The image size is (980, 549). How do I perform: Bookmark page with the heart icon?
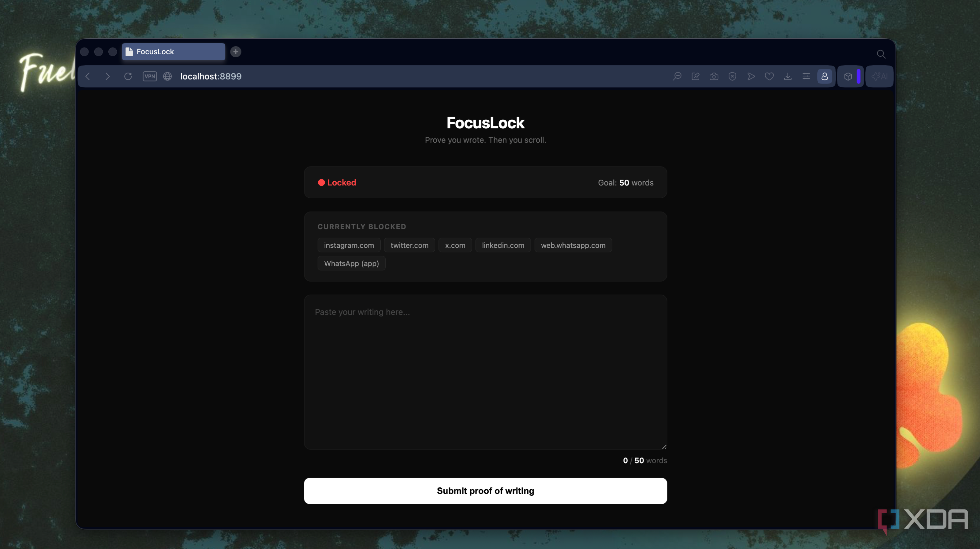(x=769, y=76)
